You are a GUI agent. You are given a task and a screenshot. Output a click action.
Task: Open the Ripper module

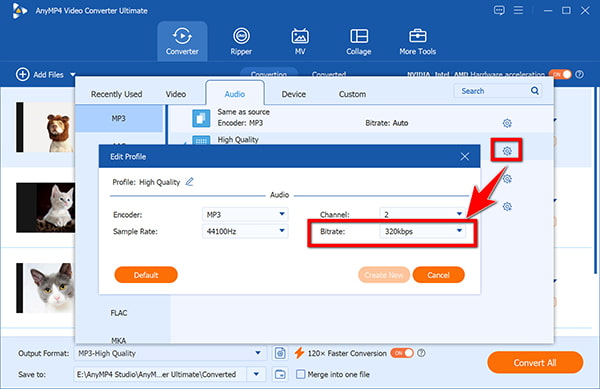pyautogui.click(x=241, y=41)
